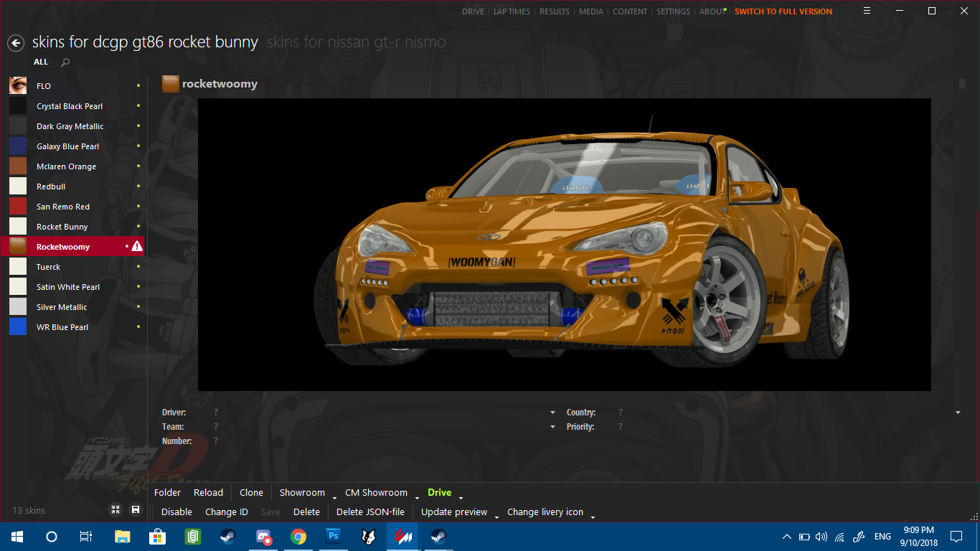Click the rocketwoomy livery icon in header
980x551 pixels.
pos(170,84)
